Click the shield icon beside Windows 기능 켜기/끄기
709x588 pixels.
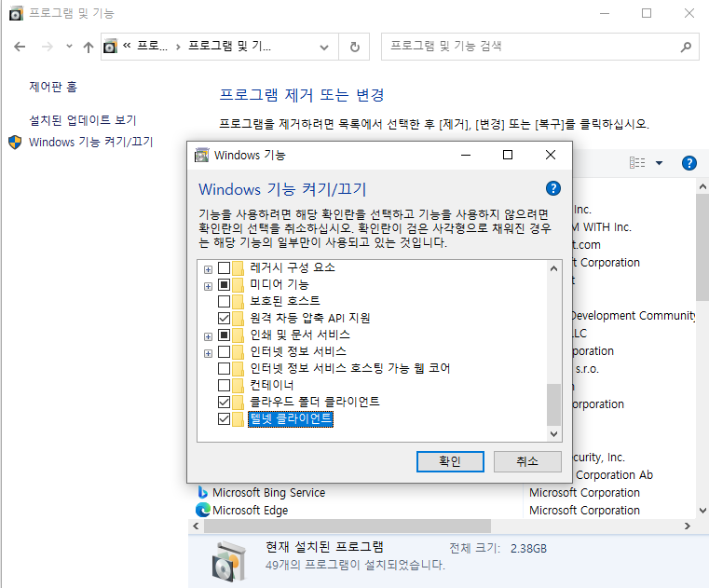15,142
